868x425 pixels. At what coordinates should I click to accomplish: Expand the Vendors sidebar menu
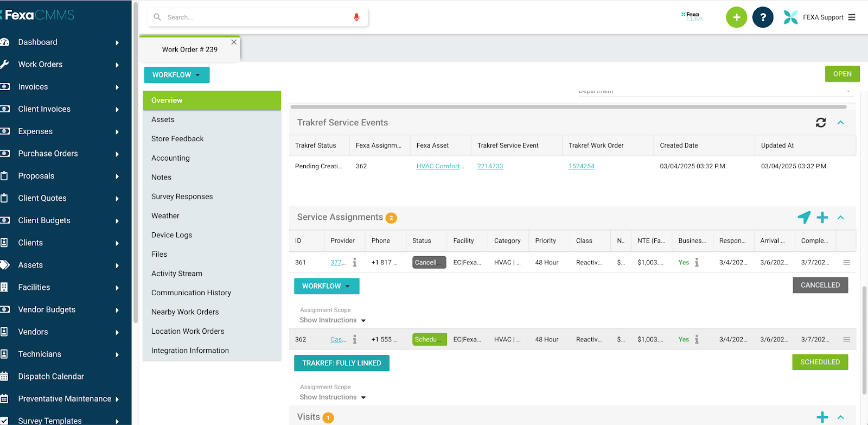pos(117,332)
